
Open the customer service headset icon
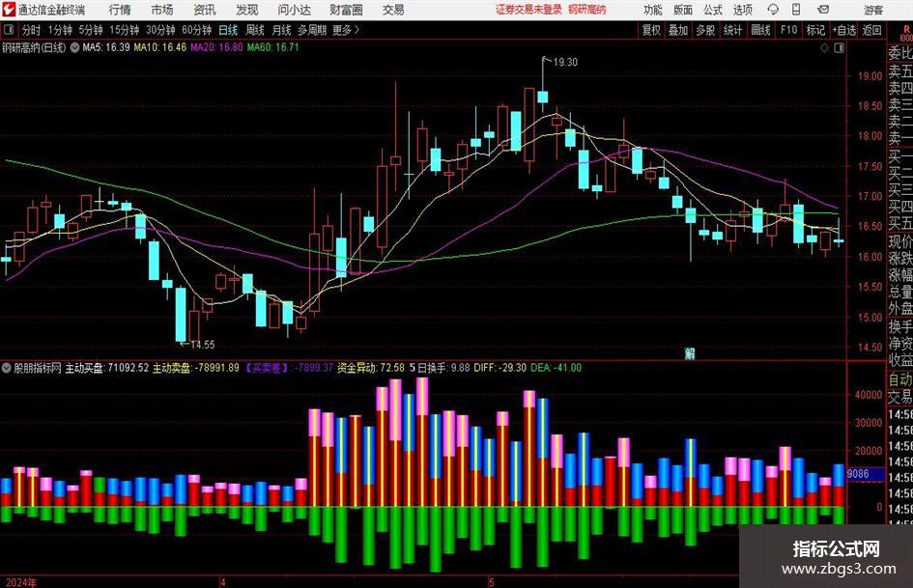tap(773, 10)
